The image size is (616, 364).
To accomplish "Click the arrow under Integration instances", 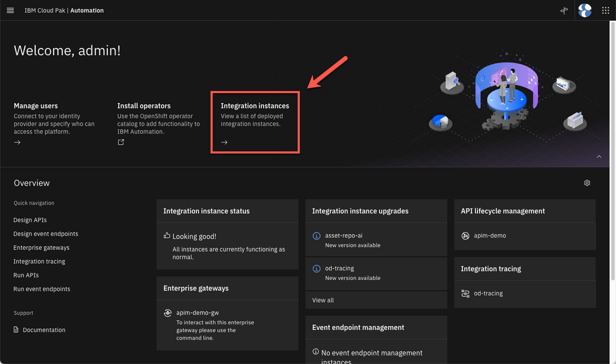I will (x=225, y=142).
